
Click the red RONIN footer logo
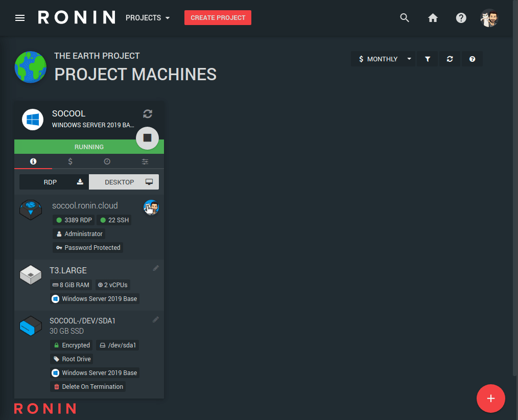(x=45, y=409)
